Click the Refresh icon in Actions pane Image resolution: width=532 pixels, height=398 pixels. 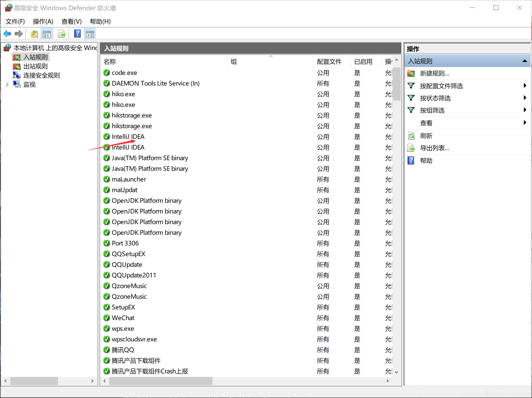point(411,136)
